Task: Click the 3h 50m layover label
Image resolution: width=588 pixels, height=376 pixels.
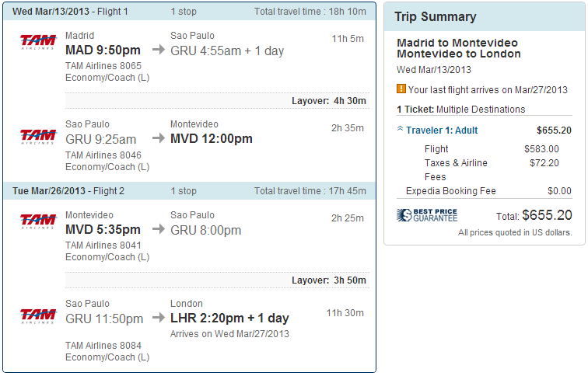Action: click(328, 280)
